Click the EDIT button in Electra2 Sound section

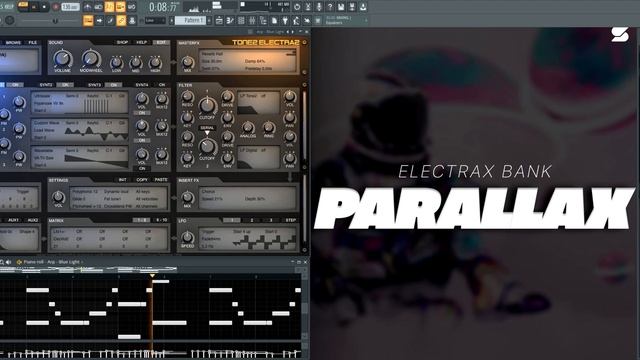click(161, 42)
